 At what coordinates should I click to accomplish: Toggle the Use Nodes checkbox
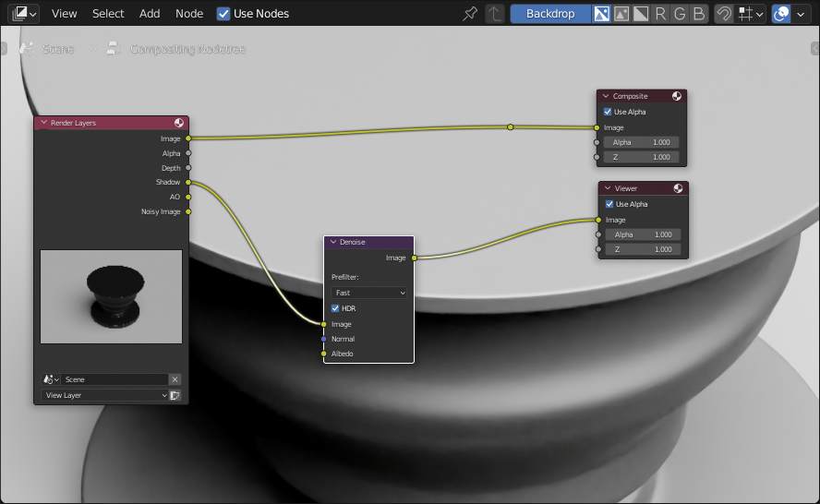pyautogui.click(x=223, y=14)
